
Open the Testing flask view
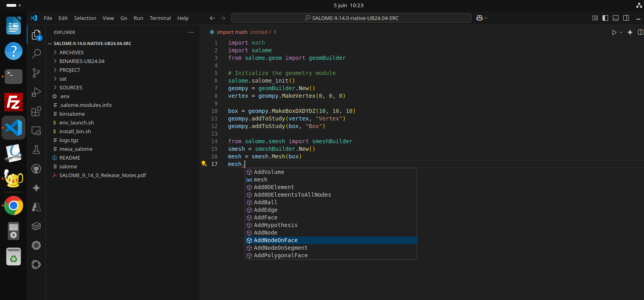click(x=36, y=150)
